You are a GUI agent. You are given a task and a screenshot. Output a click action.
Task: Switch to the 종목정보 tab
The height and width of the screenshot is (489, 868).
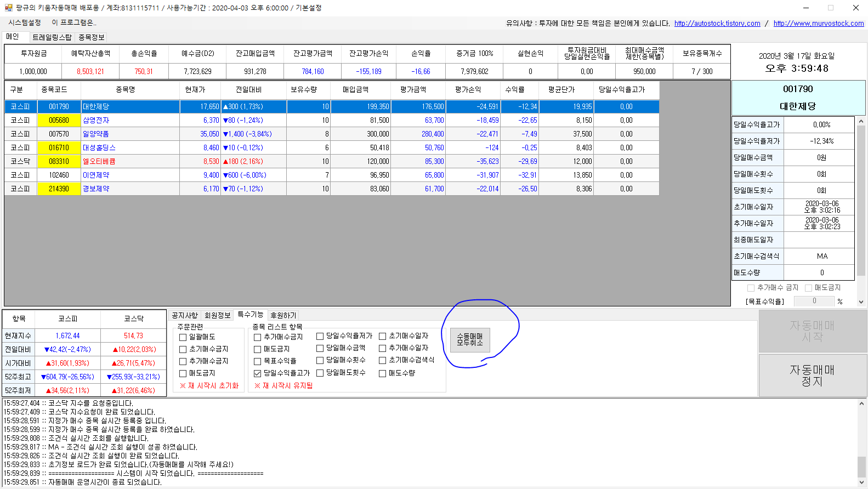91,37
